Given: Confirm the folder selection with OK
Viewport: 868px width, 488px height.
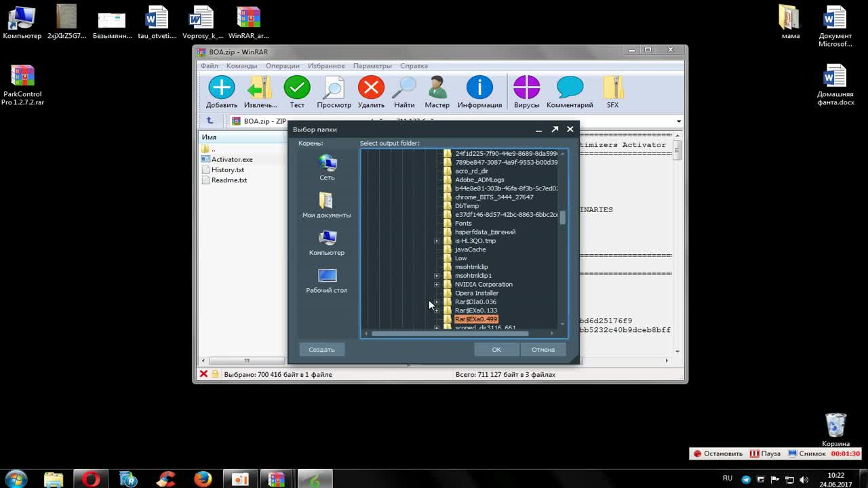Looking at the screenshot, I should click(x=496, y=350).
